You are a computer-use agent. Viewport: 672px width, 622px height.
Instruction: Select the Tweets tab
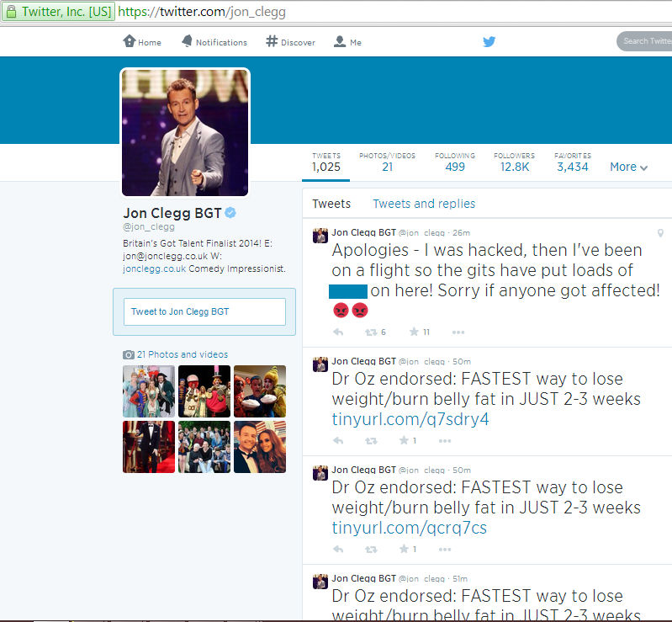click(331, 204)
